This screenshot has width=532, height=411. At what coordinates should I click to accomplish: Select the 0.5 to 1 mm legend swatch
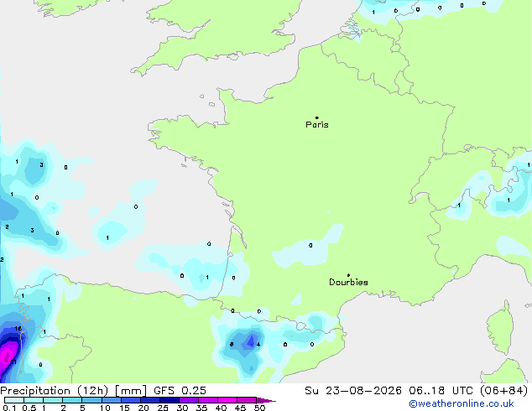pyautogui.click(x=34, y=400)
